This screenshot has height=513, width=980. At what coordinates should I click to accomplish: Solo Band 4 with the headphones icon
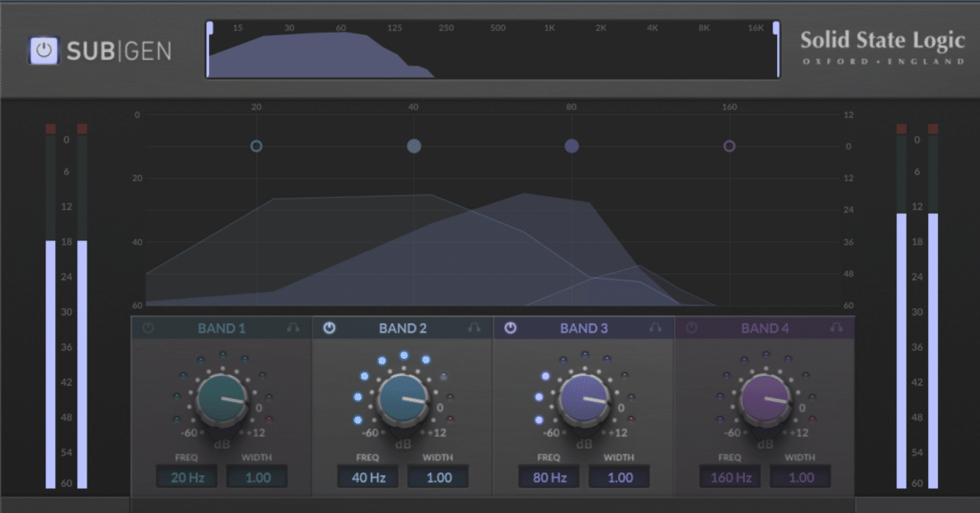[x=836, y=328]
